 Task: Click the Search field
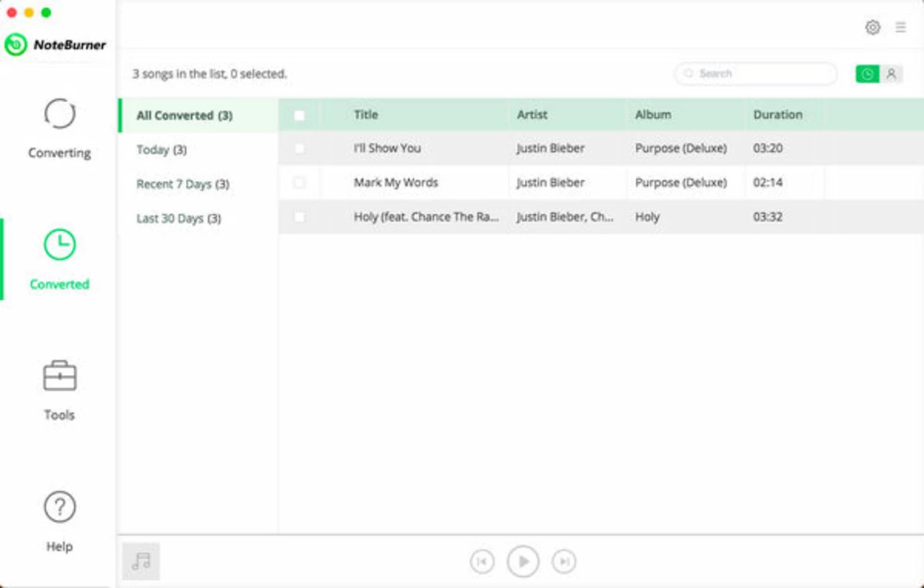coord(756,73)
